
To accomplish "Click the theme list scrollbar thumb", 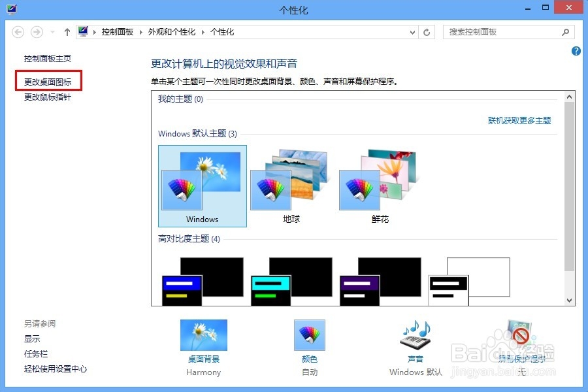I will click(x=569, y=186).
